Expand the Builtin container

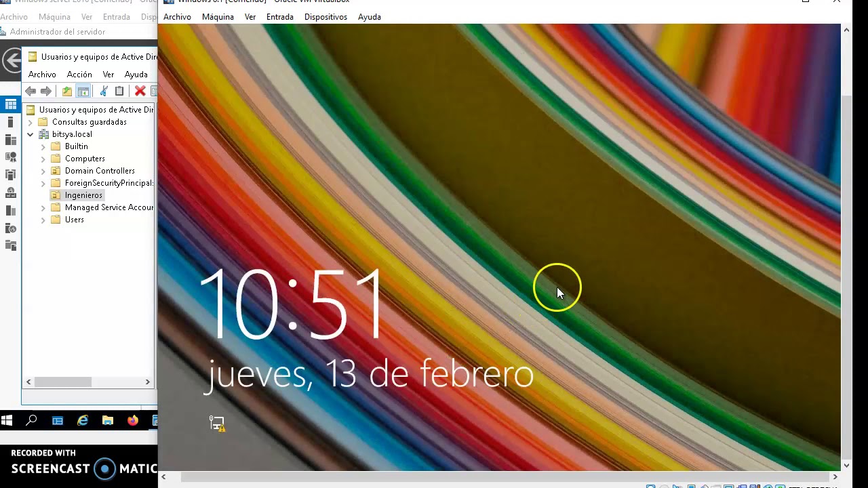[x=43, y=146]
